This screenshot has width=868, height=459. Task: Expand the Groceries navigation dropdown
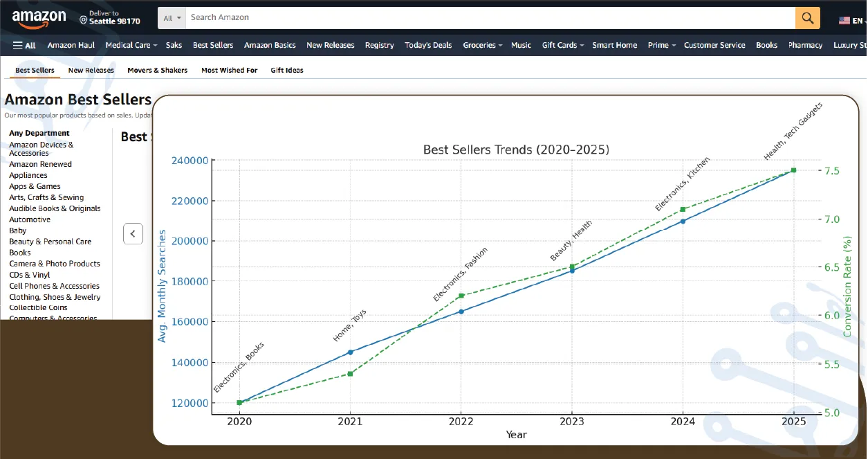[482, 45]
